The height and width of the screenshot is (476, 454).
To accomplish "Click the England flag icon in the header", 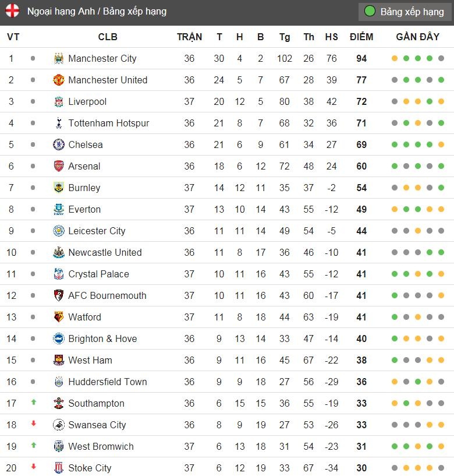I will [13, 11].
